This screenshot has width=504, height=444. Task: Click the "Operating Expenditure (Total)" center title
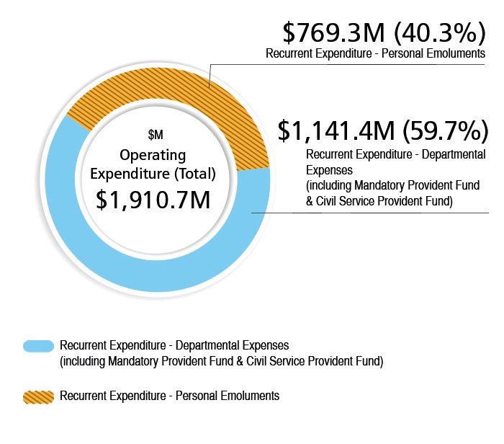point(153,164)
